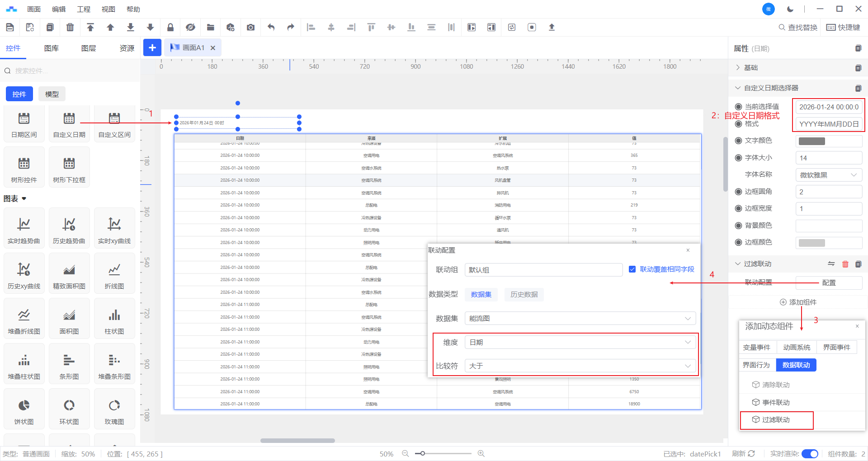
Task: Click the radio button beside 文字颜色
Action: pyautogui.click(x=738, y=141)
